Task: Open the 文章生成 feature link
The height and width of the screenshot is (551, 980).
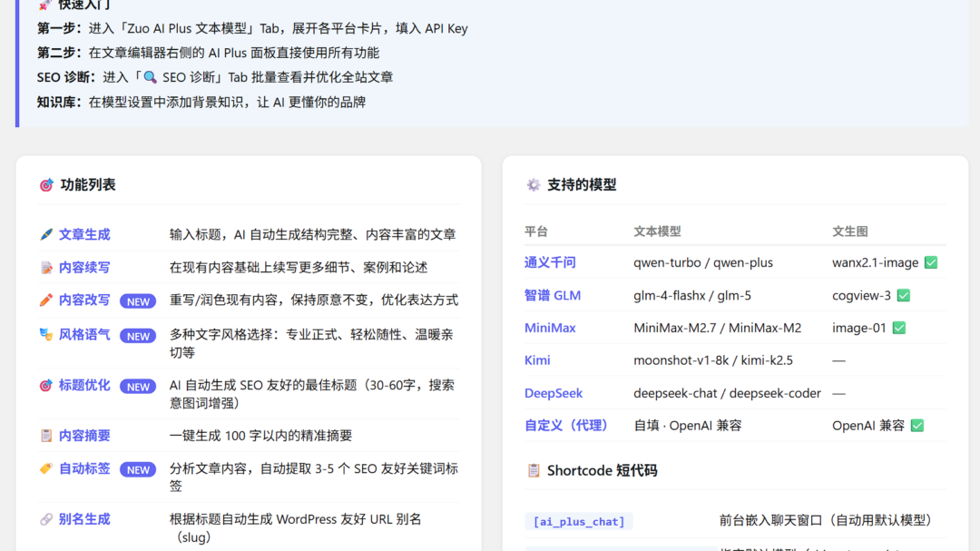Action: point(84,234)
